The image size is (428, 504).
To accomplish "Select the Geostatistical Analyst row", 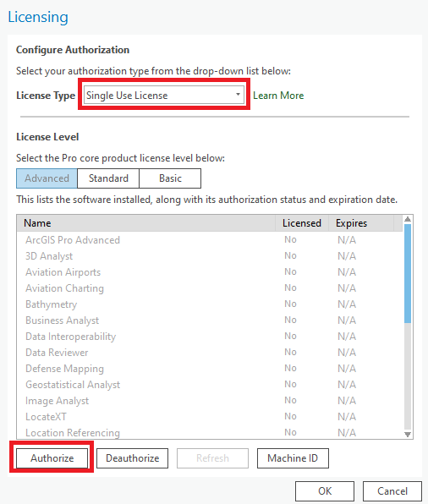I will pyautogui.click(x=210, y=385).
